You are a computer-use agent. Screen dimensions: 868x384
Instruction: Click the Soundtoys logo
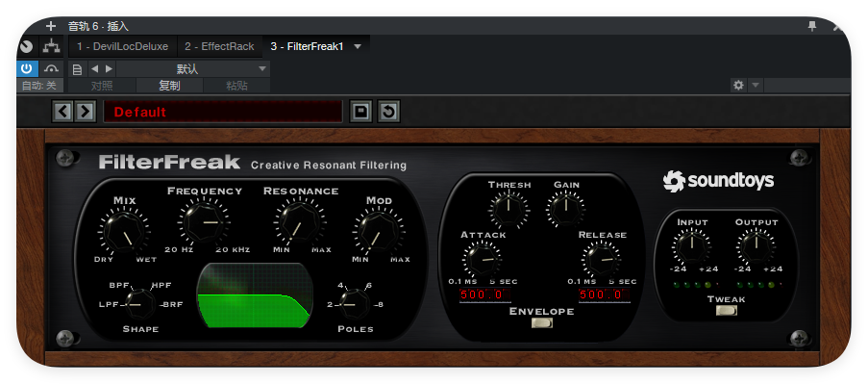(719, 181)
